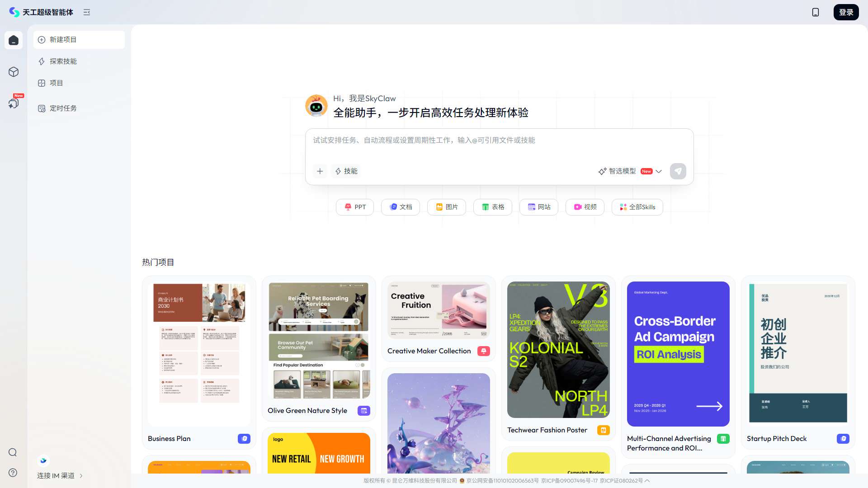Collapse footer with the chevron after 京ICP证080262号

coord(647,481)
